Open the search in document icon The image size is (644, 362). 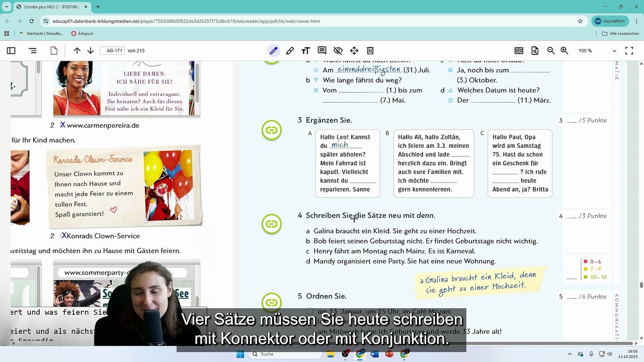[x=535, y=51]
